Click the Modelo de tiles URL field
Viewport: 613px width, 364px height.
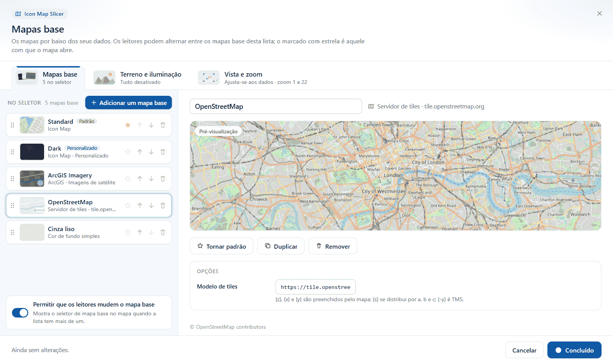(315, 287)
